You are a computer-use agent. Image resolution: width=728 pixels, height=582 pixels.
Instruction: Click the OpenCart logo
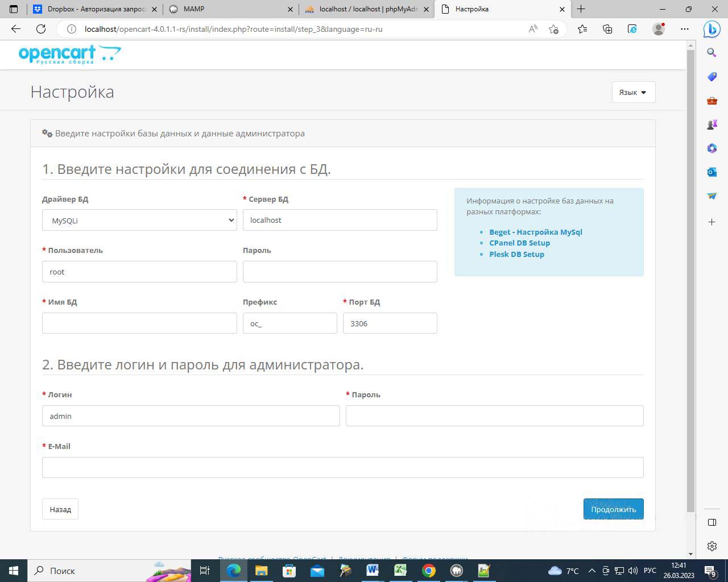(69, 55)
